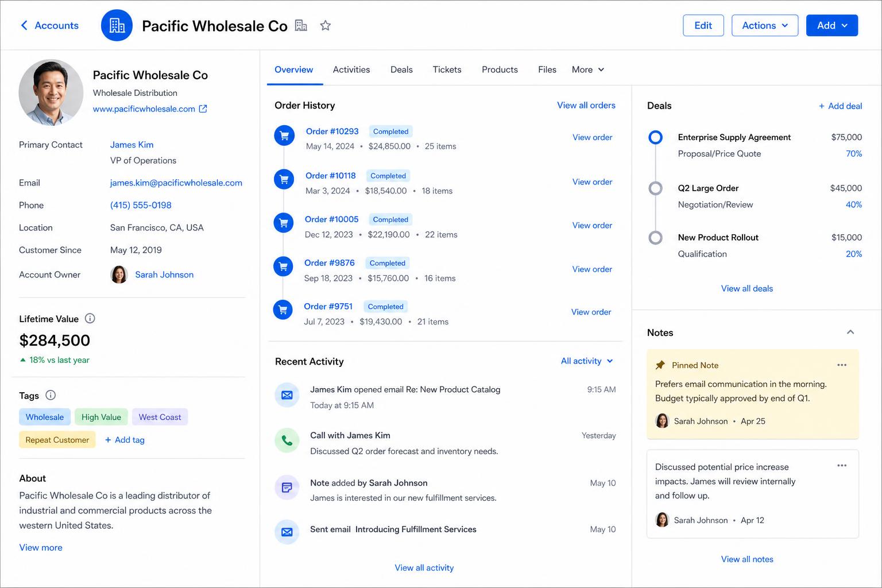
Task: Click cart icon for Order #9876
Action: tap(283, 266)
